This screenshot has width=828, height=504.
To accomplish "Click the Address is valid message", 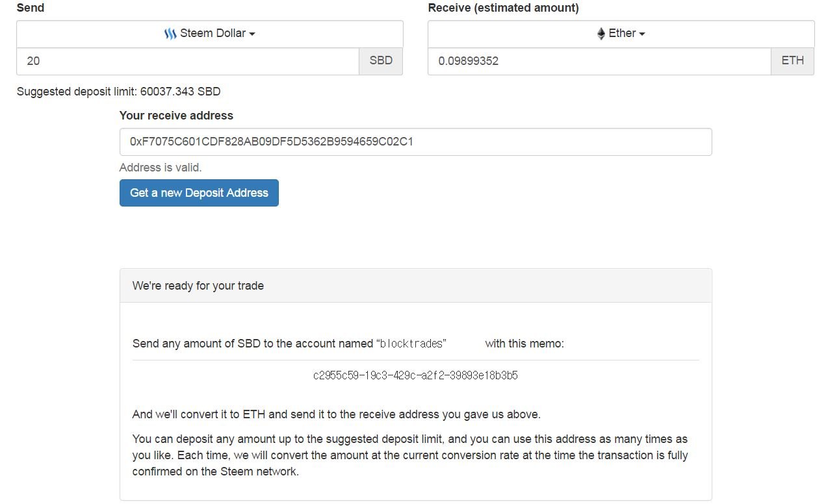I will tap(161, 168).
